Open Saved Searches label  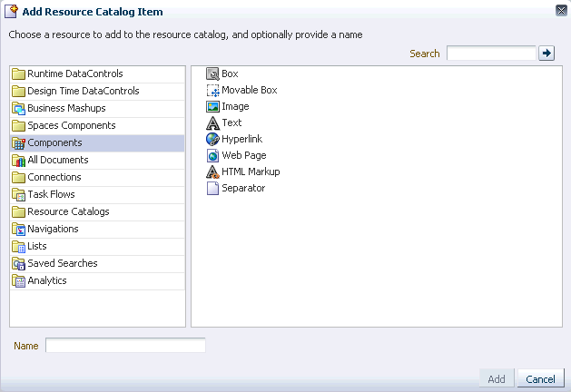[63, 263]
